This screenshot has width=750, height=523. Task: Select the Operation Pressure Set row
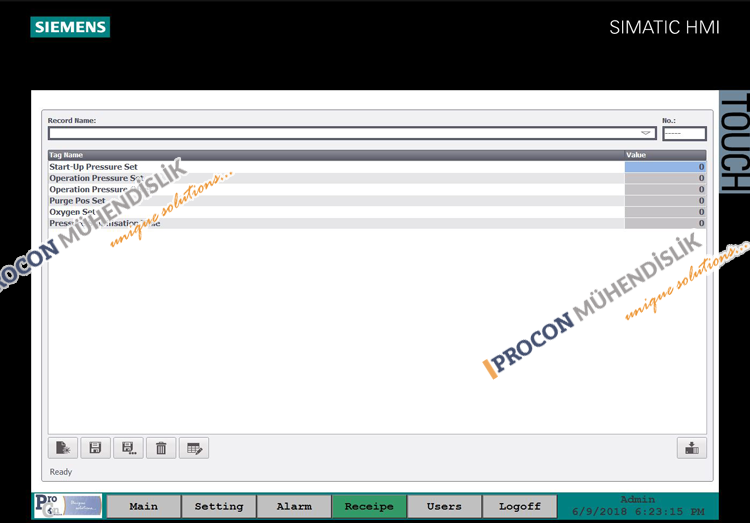coord(377,178)
